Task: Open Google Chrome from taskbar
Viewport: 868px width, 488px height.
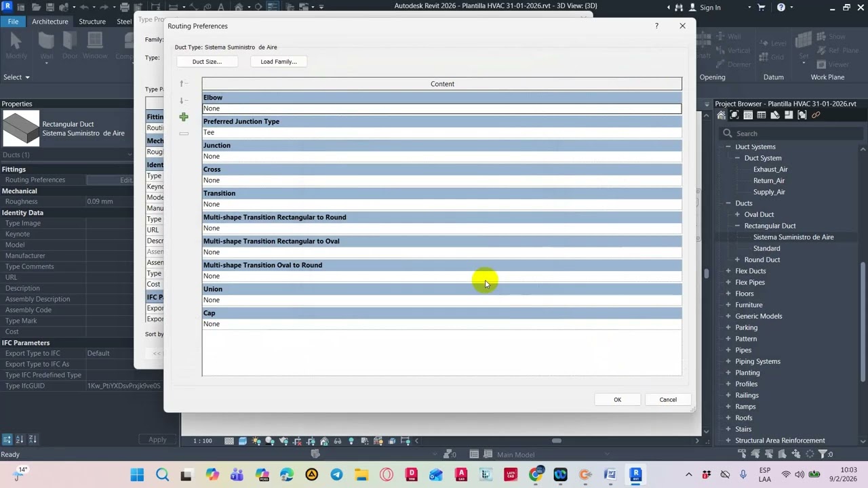Action: click(536, 474)
